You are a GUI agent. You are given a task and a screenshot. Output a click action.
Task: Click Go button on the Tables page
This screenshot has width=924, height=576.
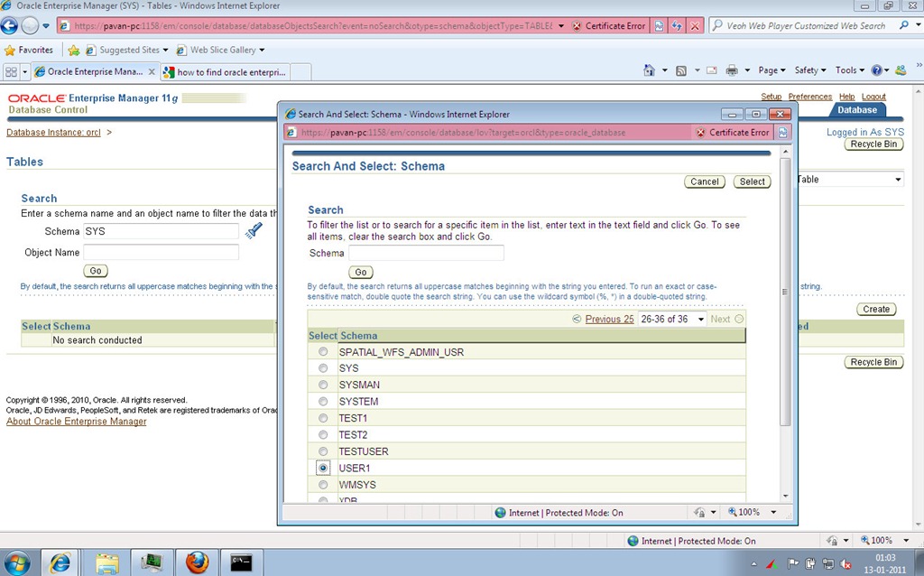96,271
